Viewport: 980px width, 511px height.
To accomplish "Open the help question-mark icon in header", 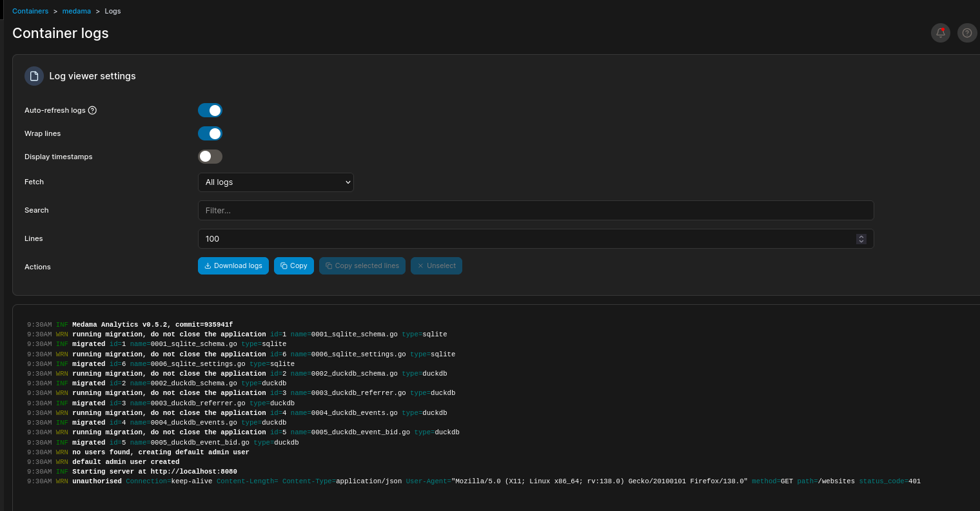I will tap(967, 33).
